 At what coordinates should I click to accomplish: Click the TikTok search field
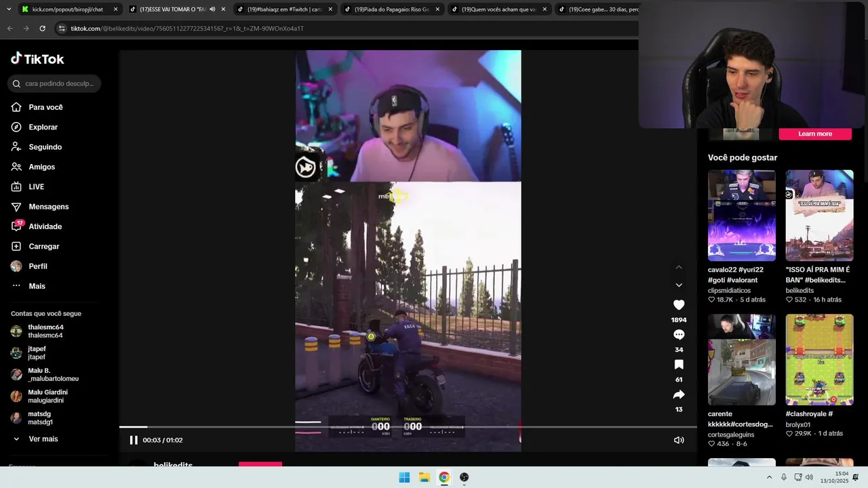coord(54,83)
